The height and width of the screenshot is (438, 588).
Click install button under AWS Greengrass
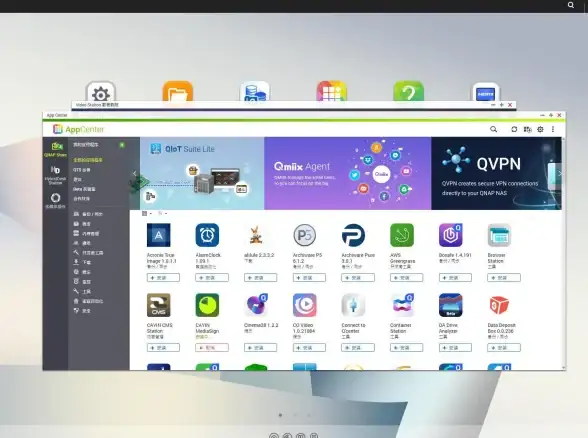click(406, 278)
